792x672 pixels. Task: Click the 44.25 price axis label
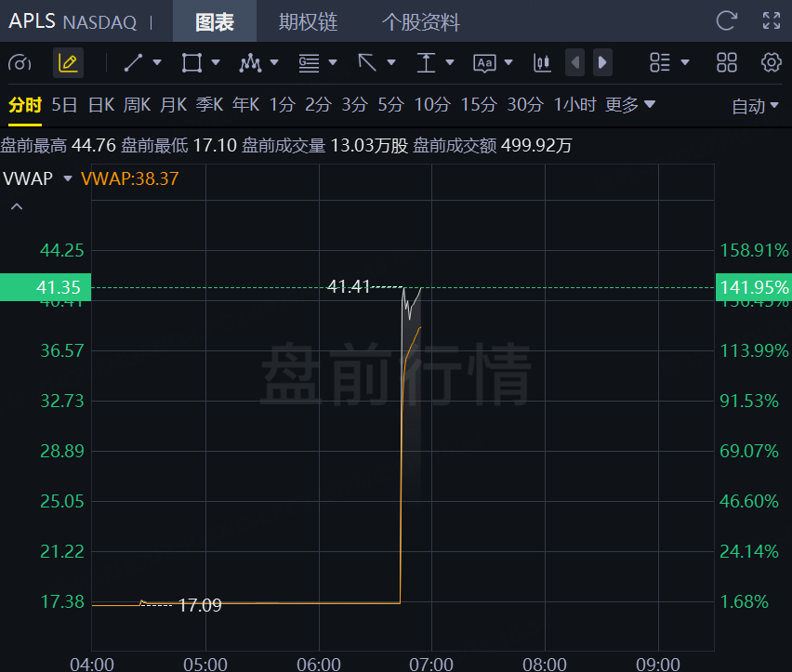tap(62, 250)
